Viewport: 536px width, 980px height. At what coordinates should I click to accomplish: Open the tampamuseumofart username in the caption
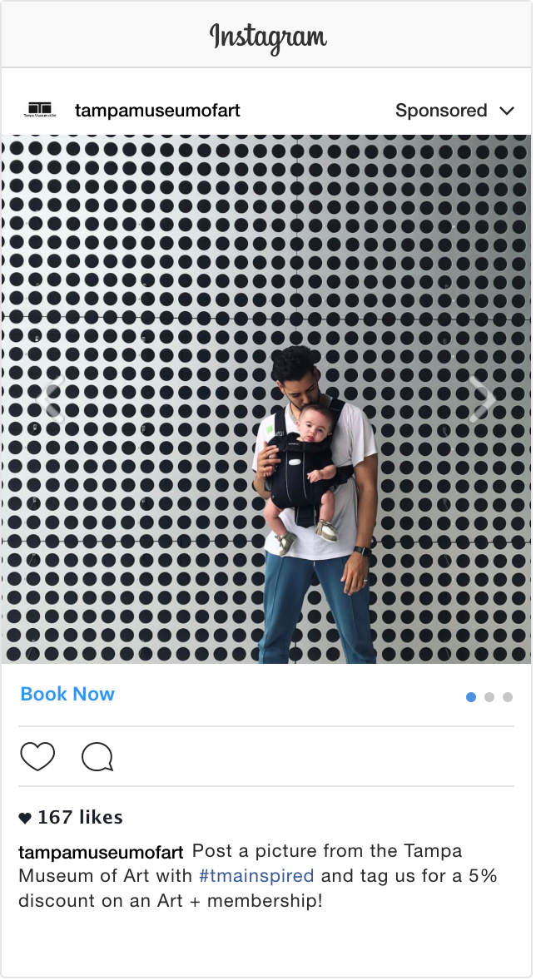pyautogui.click(x=101, y=852)
